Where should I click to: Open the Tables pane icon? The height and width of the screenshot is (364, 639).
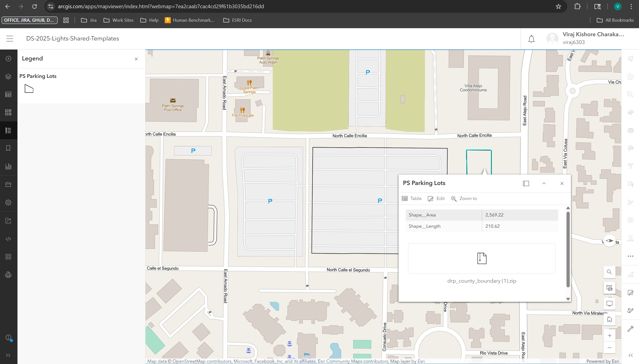(8, 95)
